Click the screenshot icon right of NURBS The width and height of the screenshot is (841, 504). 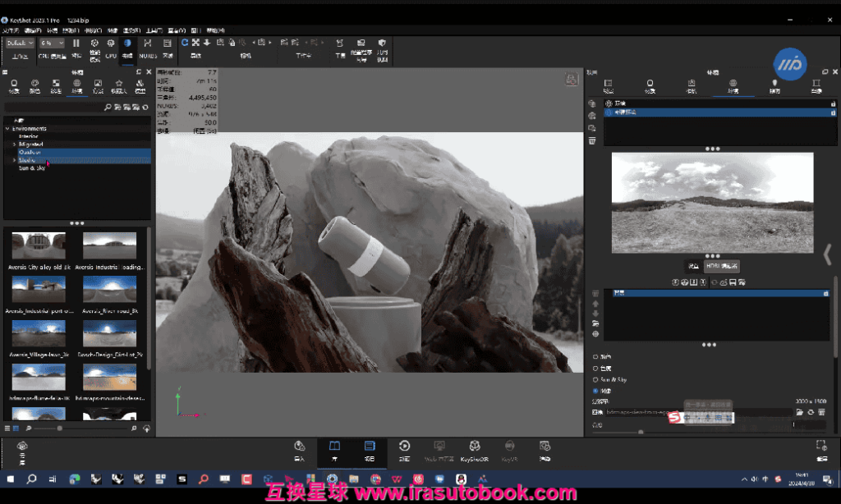168,44
